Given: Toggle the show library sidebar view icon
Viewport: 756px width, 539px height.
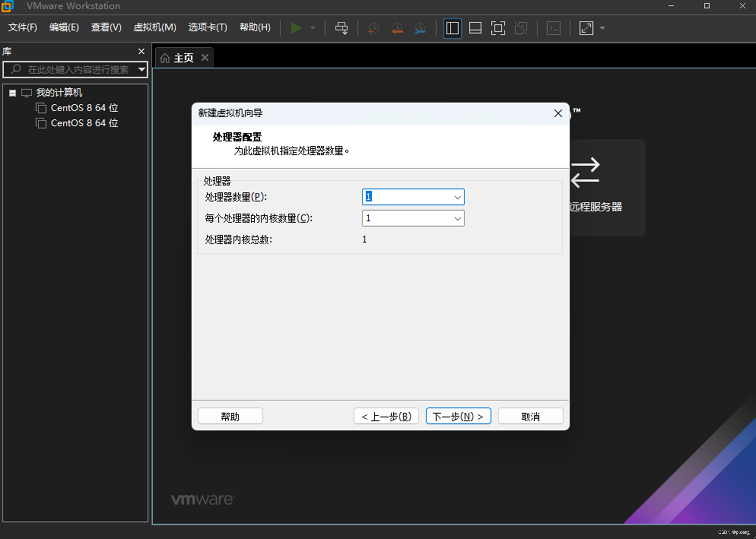Looking at the screenshot, I should pos(452,28).
